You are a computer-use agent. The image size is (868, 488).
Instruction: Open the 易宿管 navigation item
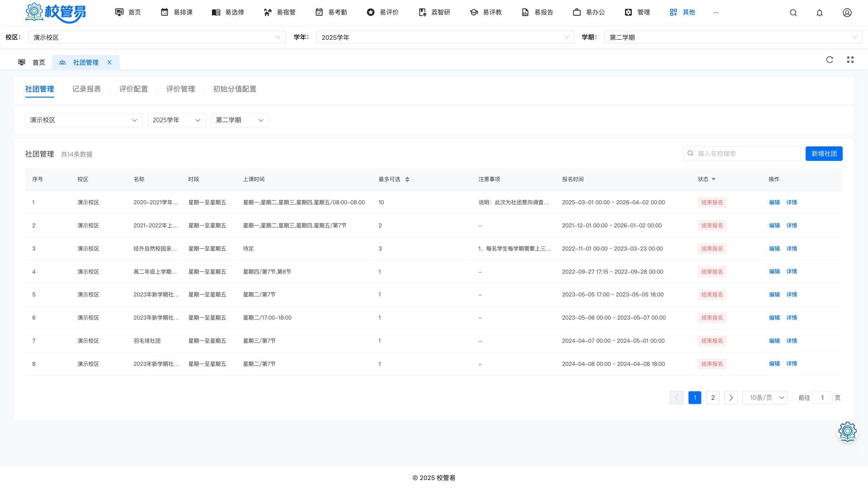coord(280,12)
